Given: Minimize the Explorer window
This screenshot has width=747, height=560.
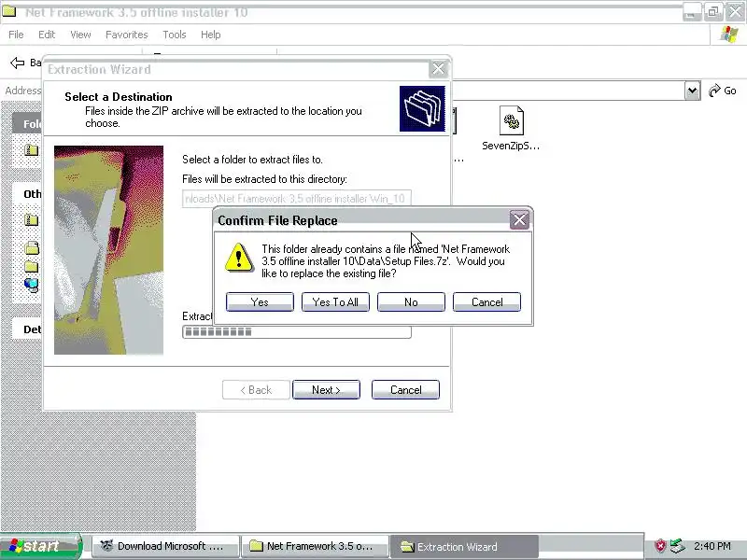Looking at the screenshot, I should click(x=692, y=11).
